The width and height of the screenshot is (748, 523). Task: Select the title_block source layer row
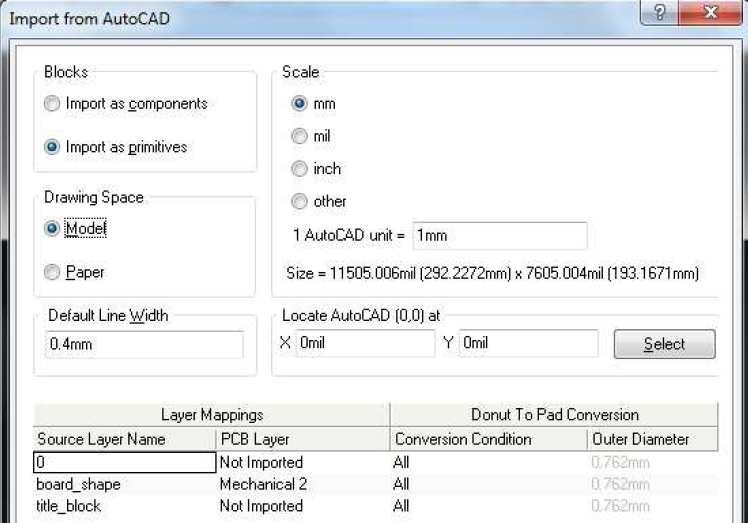[125, 506]
